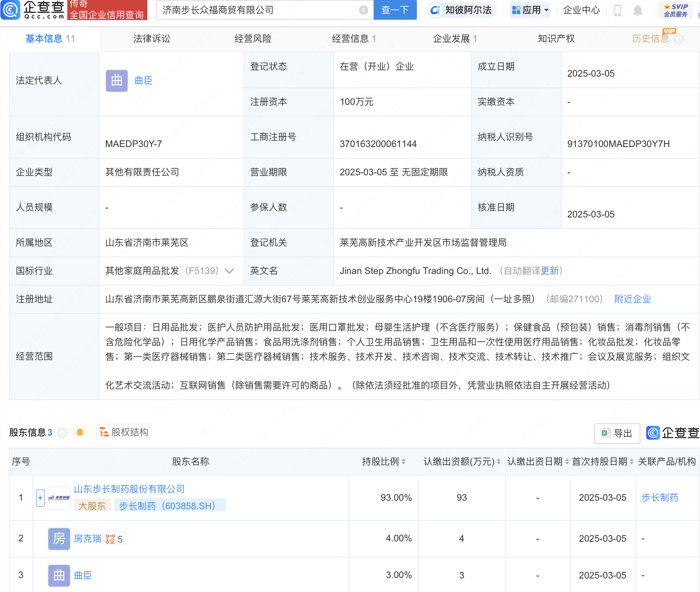Viewport: 700px width, 592px height.
Task: Click the registration number 370163200061144
Action: pos(378,144)
